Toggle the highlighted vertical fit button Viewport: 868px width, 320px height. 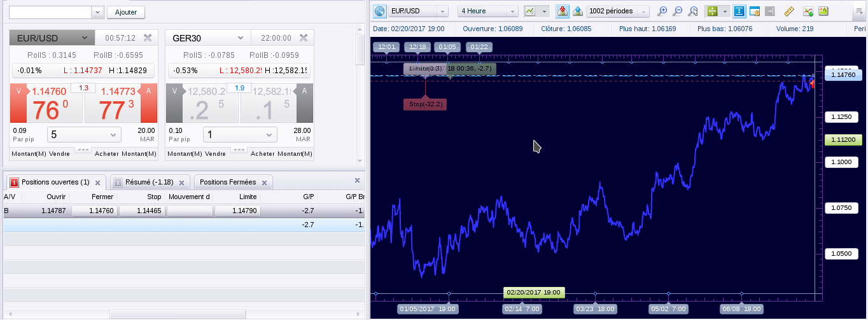click(x=739, y=11)
